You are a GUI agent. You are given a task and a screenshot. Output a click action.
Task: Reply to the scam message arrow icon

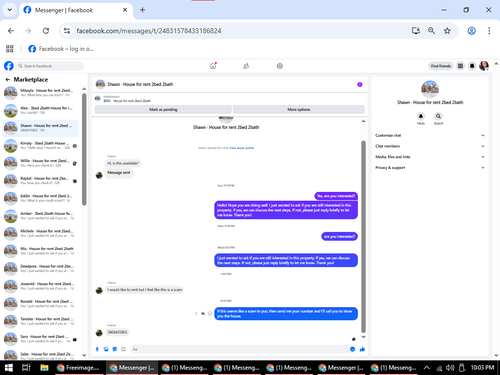pos(203,313)
